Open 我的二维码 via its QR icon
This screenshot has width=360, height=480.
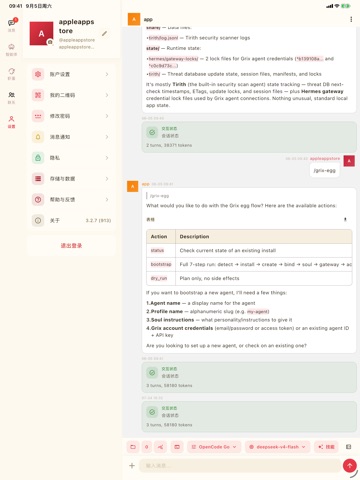[x=38, y=95]
